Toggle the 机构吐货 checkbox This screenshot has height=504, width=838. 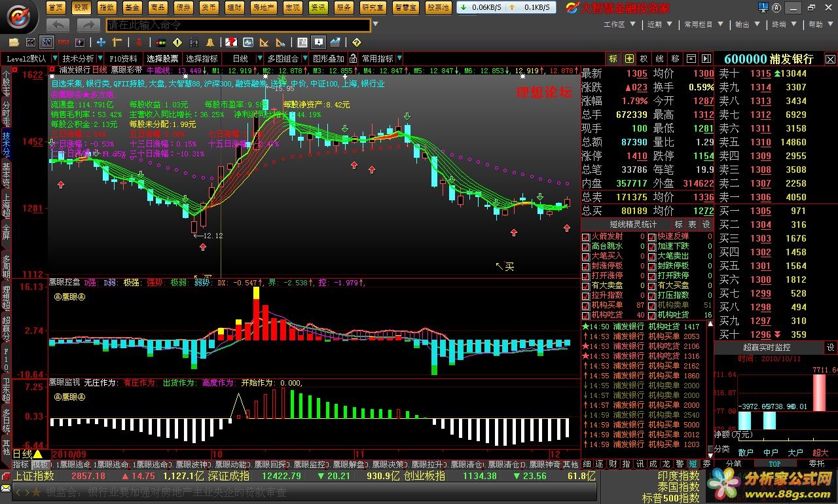pos(652,315)
